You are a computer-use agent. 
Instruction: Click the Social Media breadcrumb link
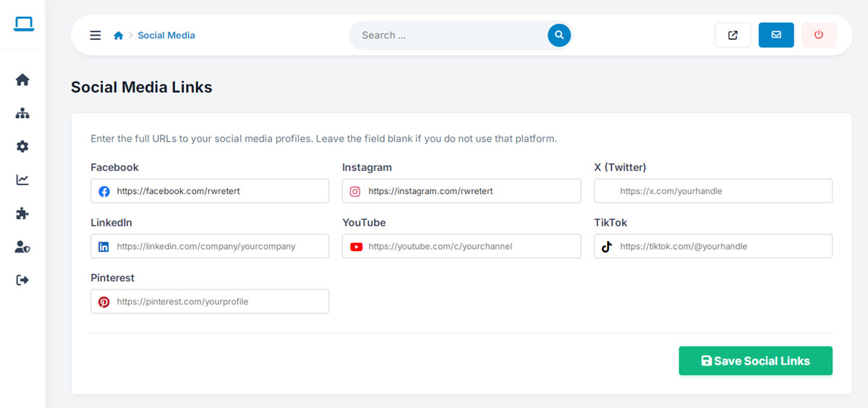pyautogui.click(x=166, y=35)
